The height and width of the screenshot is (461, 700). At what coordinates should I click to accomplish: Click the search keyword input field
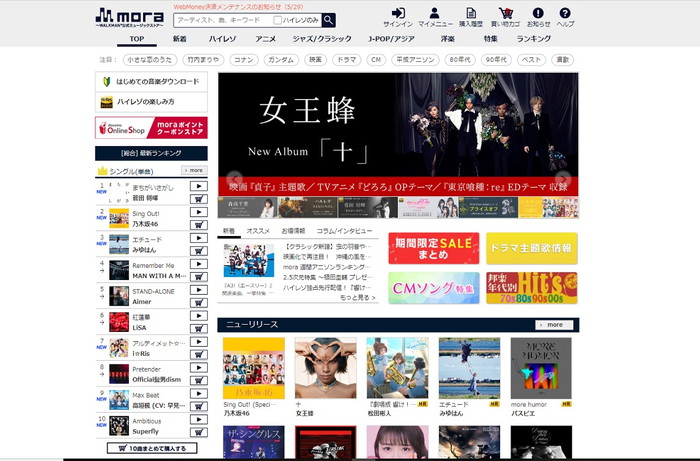tap(223, 20)
